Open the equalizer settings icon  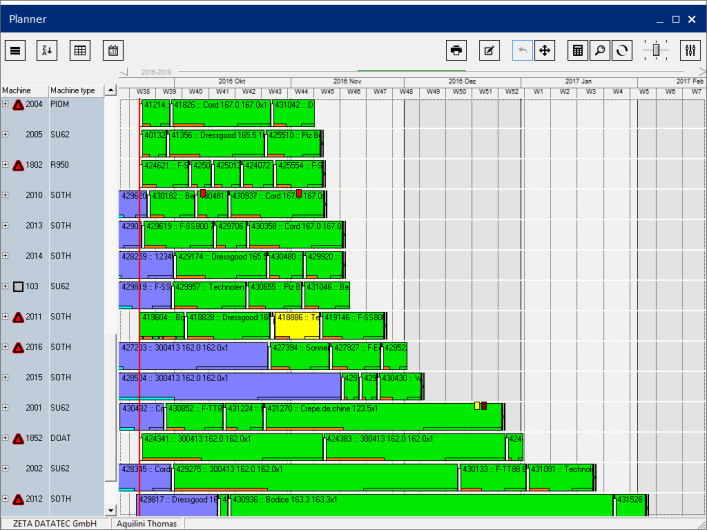point(690,50)
